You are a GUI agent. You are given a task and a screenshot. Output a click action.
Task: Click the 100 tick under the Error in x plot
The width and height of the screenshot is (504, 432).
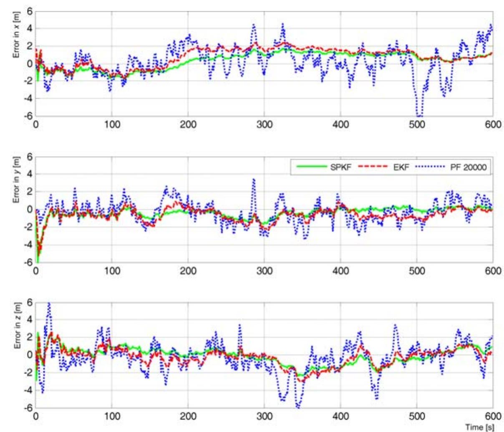tap(112, 125)
